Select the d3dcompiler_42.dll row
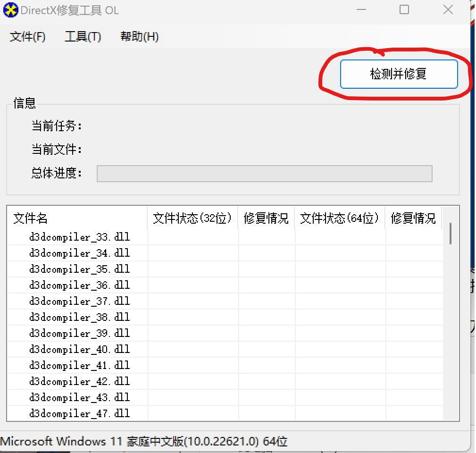Viewport: 476px width, 453px height. coord(225,381)
